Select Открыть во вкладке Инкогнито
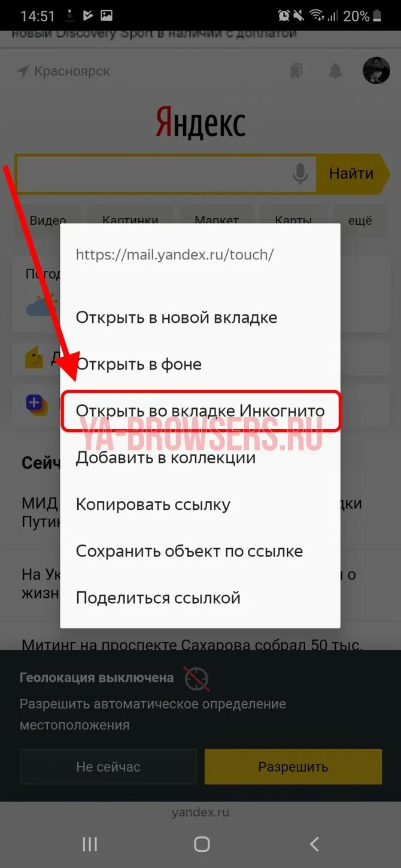This screenshot has width=401, height=868. [x=200, y=411]
